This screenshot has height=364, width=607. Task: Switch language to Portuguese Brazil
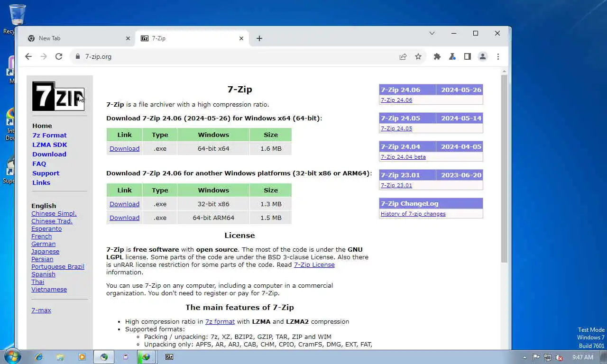coord(58,266)
